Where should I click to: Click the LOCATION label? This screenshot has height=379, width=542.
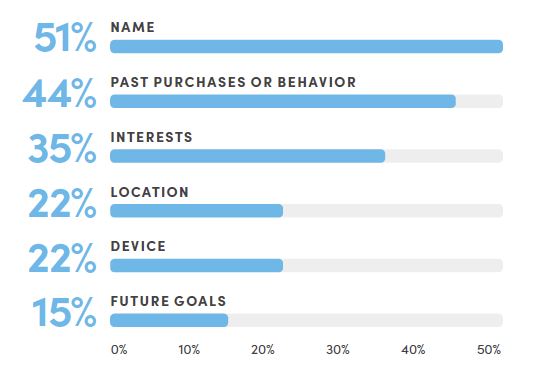pos(150,192)
